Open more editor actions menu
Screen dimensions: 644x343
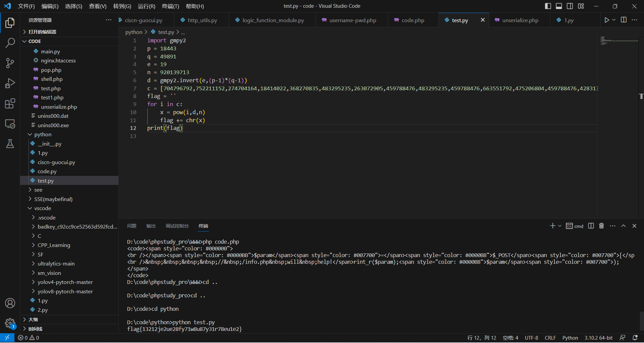(x=634, y=20)
